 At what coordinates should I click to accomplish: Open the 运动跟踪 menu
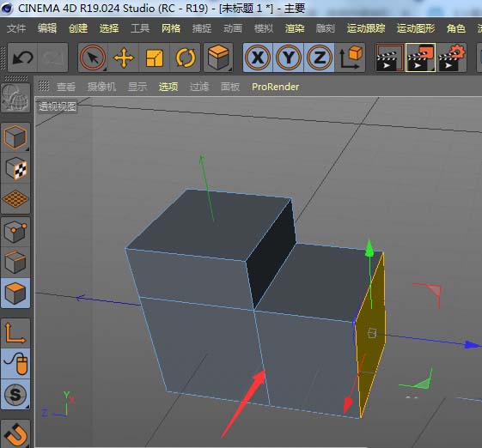pyautogui.click(x=366, y=28)
